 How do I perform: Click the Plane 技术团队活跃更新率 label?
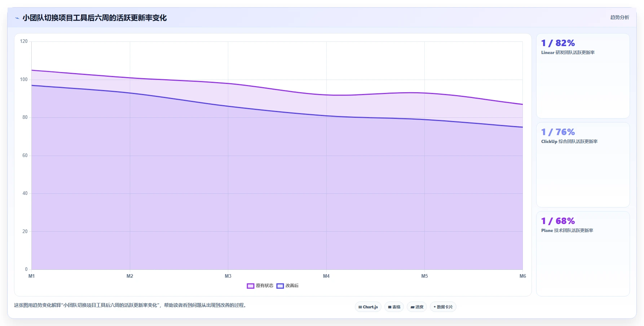coord(567,231)
